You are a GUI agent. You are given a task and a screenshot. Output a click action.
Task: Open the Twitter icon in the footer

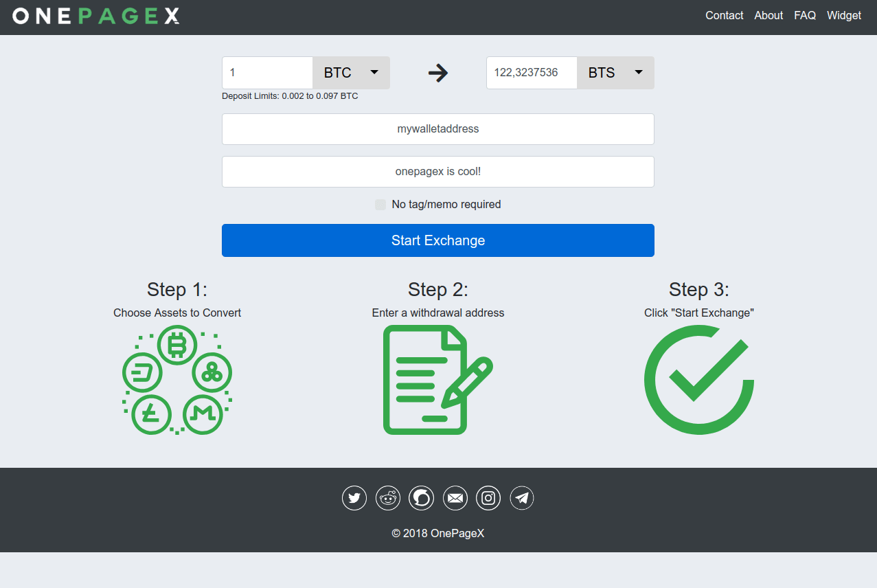[x=354, y=498]
